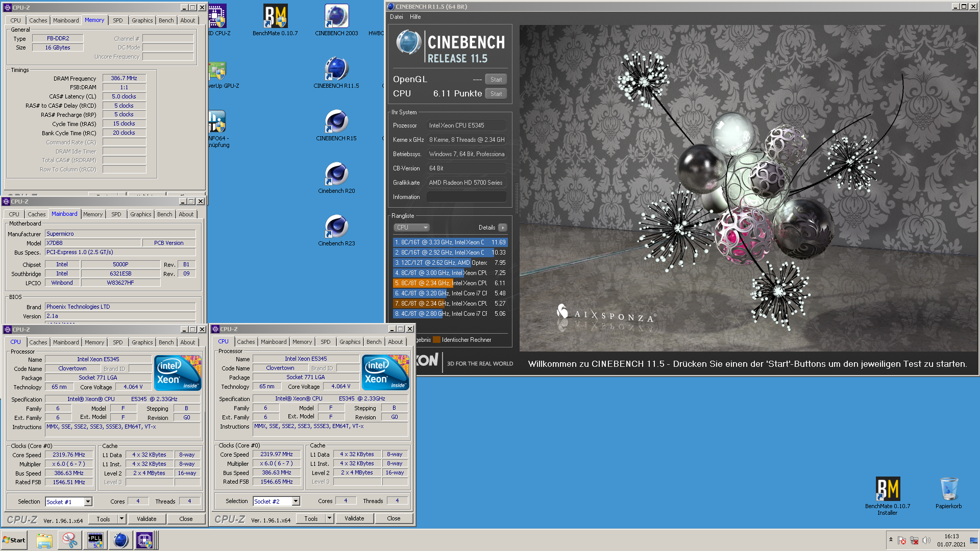Expand the Rangliste Details arrow
This screenshot has width=980, height=551.
[x=503, y=228]
